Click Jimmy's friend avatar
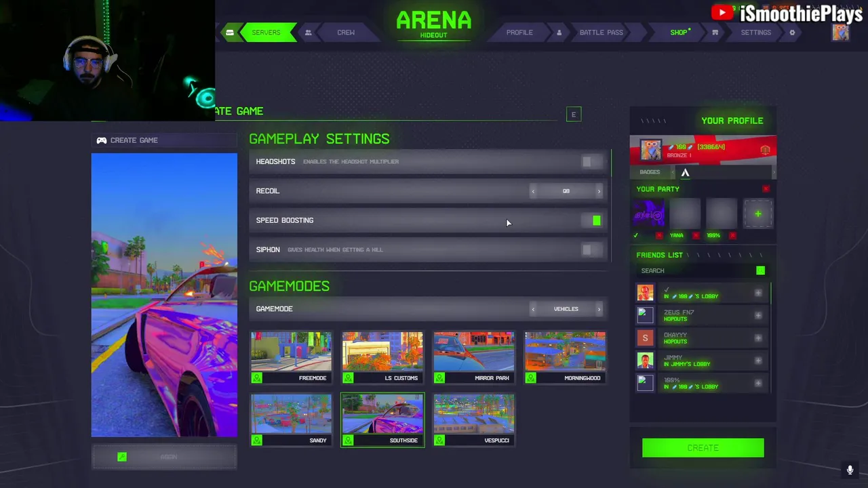The image size is (868, 488). coord(645,361)
